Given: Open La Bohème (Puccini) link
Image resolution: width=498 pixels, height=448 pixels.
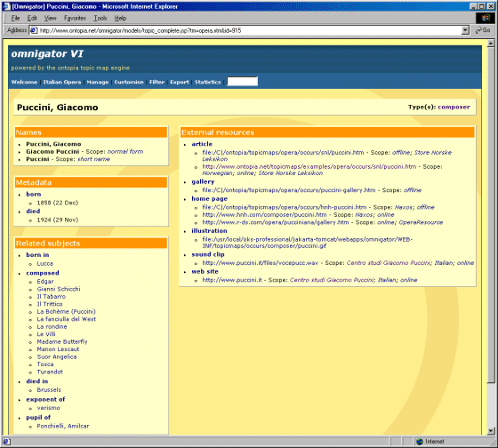Looking at the screenshot, I should [66, 312].
